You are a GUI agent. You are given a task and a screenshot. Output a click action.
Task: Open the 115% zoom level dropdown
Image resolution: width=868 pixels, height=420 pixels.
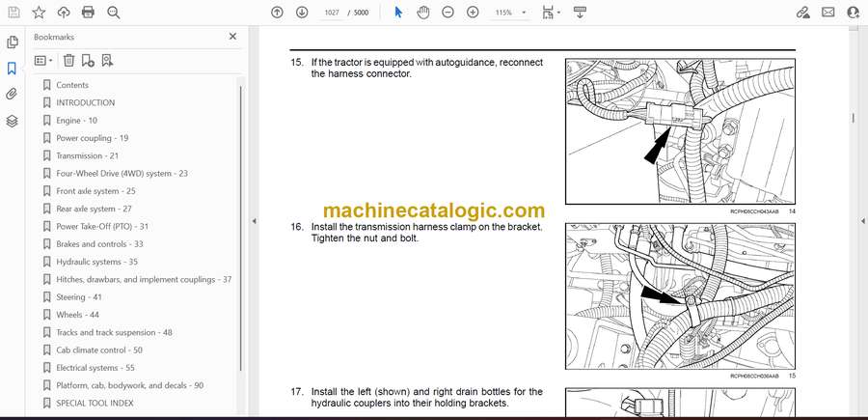pyautogui.click(x=508, y=13)
